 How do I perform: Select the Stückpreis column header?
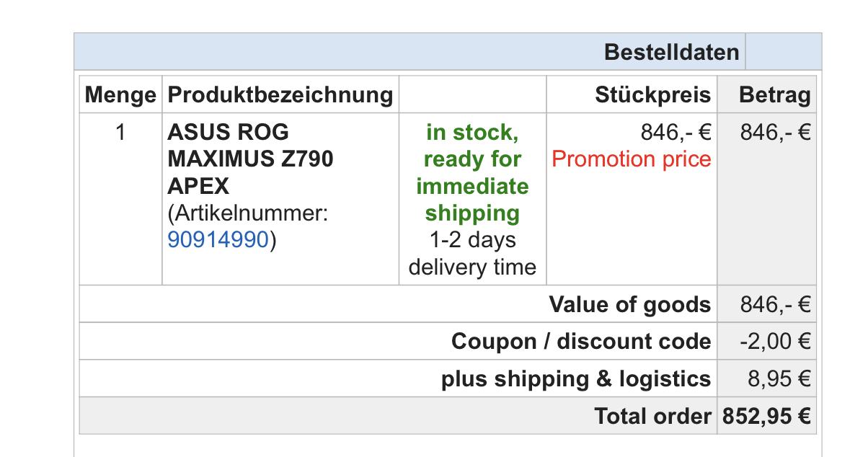[x=652, y=95]
